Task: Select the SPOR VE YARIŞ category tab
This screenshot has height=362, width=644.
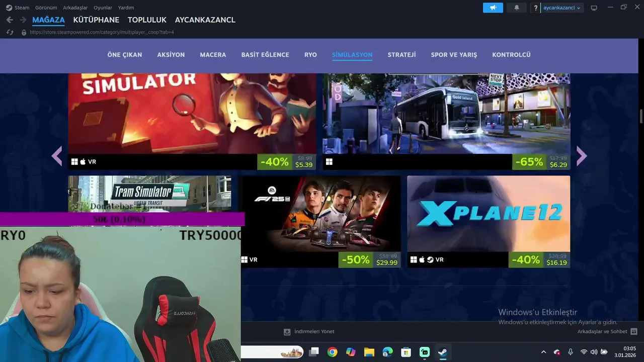Action: (454, 54)
